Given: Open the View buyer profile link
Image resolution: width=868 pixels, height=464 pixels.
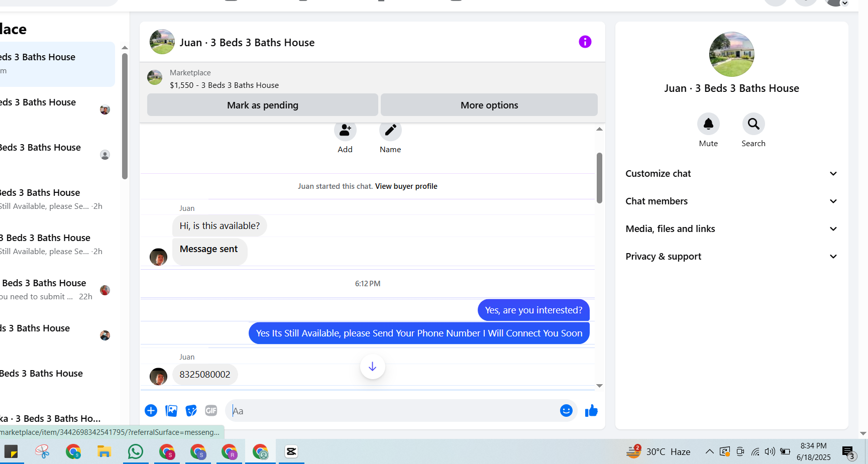Looking at the screenshot, I should pyautogui.click(x=406, y=186).
